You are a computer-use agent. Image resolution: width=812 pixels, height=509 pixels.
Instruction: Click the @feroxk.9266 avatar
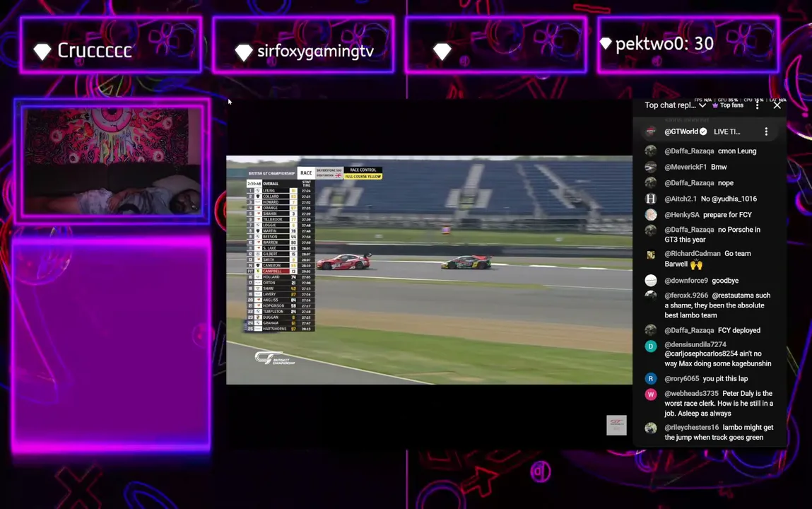[x=651, y=296]
